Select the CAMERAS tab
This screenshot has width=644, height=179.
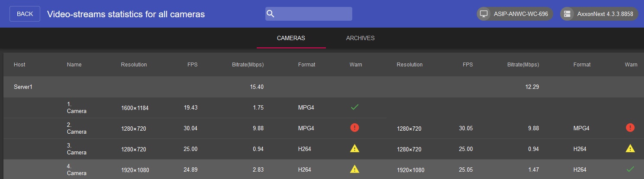click(291, 38)
